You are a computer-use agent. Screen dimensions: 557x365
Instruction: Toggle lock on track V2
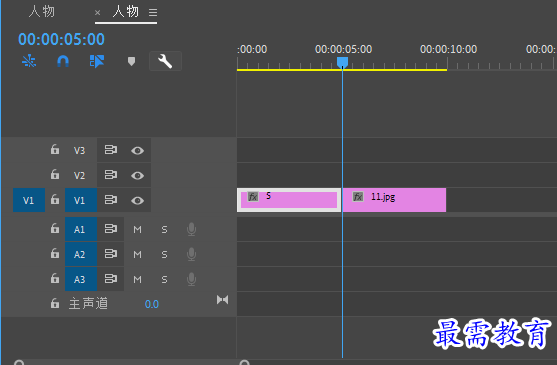click(55, 174)
